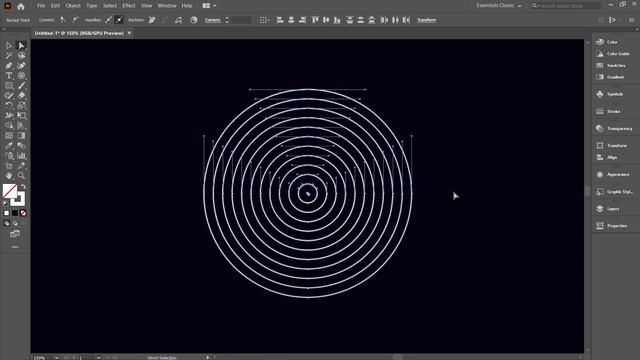
Task: Open the control bar options menu at far right
Action: [632, 20]
